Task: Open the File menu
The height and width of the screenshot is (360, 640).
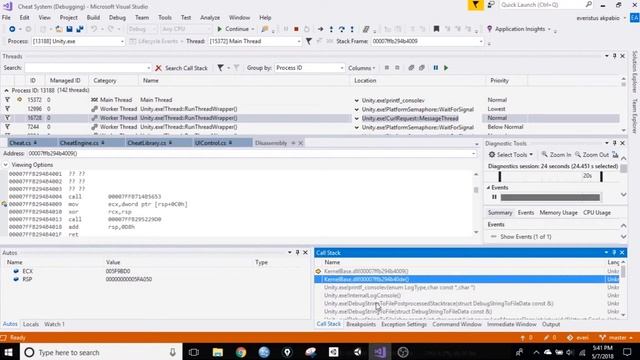Action: 6,18
